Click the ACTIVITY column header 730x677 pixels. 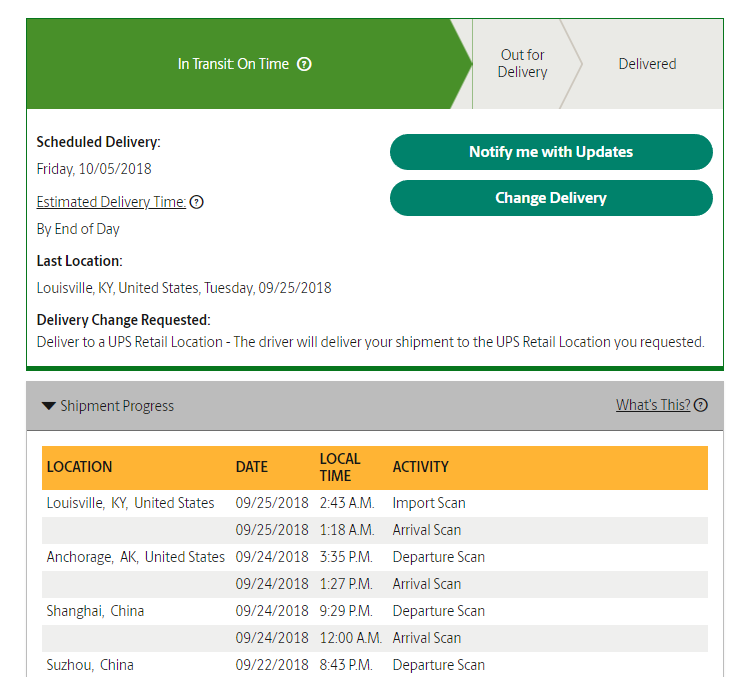420,467
